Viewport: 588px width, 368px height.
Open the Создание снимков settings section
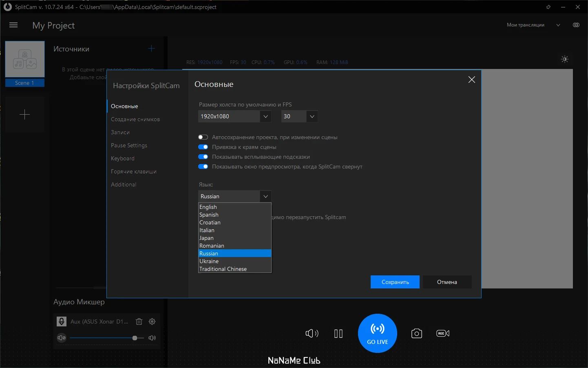[x=135, y=119]
